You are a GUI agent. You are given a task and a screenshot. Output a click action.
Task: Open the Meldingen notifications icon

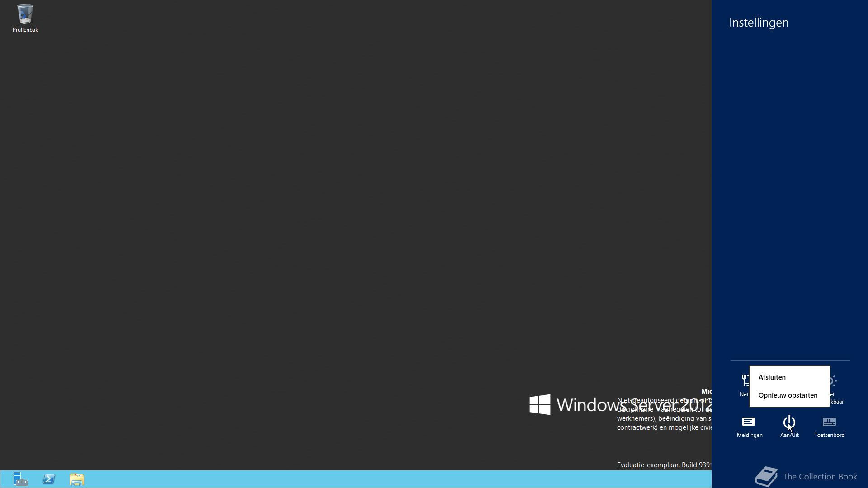750,427
